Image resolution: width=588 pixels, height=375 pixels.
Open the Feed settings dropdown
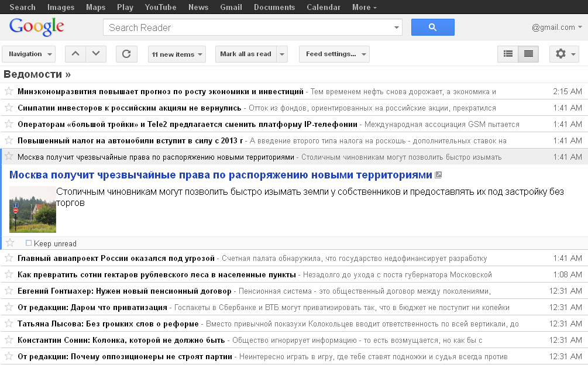tap(334, 54)
